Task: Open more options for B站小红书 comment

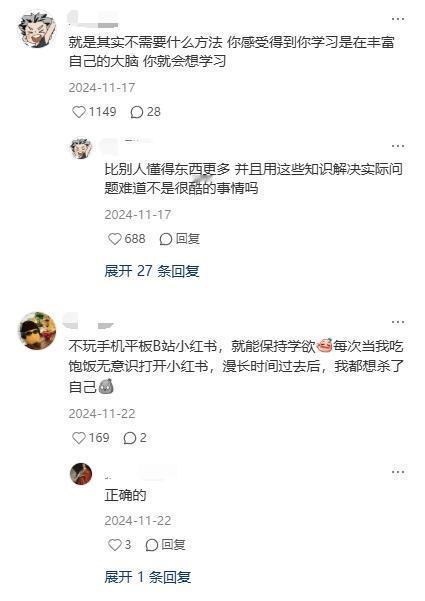Action: (398, 322)
